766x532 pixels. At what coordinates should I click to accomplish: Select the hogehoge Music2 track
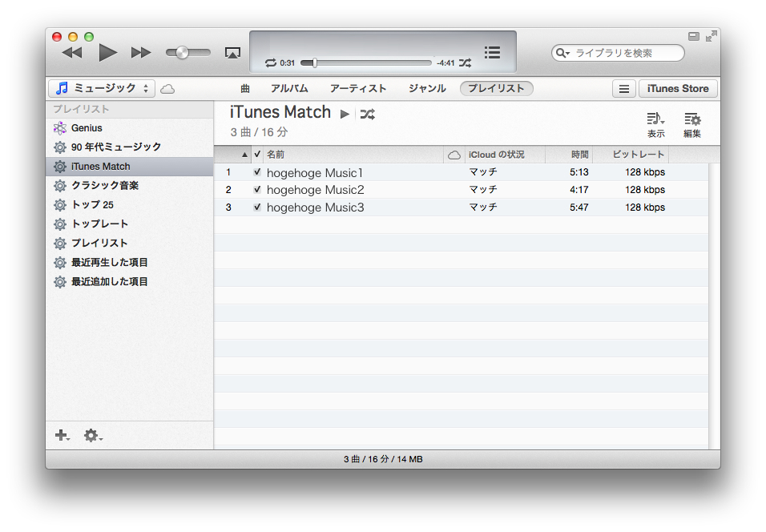[316, 190]
